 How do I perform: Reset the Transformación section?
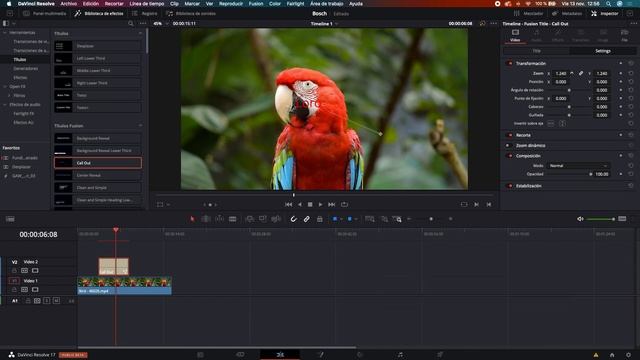pos(631,63)
